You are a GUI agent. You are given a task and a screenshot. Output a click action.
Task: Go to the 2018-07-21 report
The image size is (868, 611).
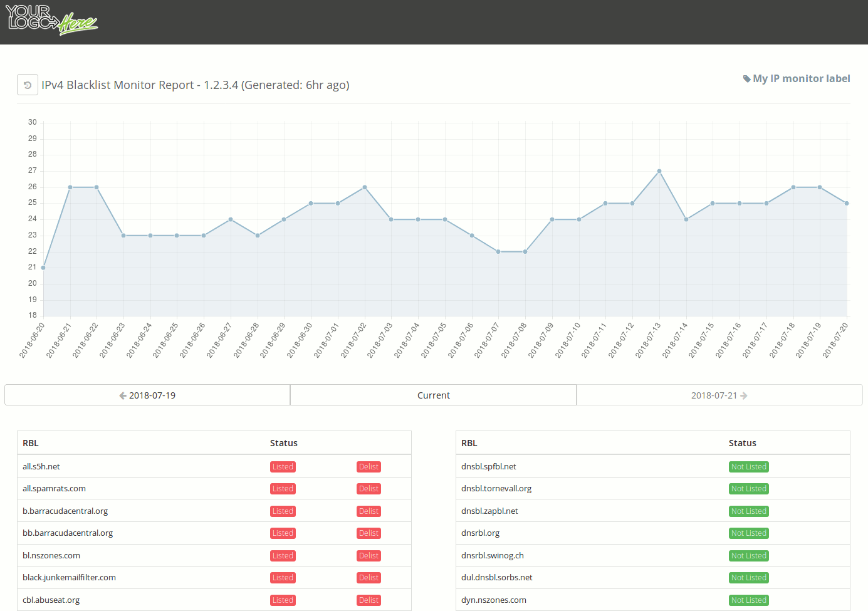coord(719,395)
